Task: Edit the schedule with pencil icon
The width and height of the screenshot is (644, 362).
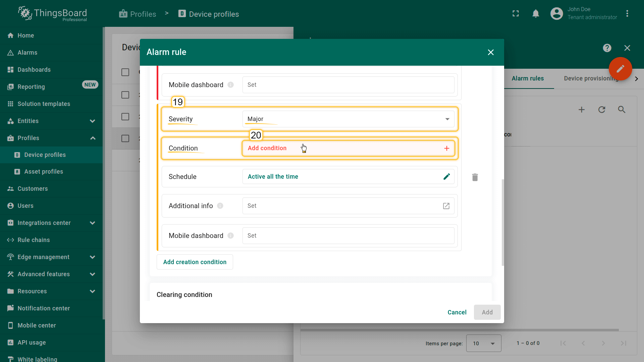Action: (x=446, y=177)
